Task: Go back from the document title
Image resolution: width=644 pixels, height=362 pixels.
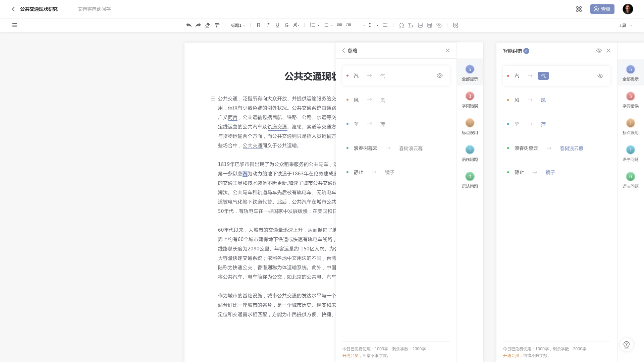Action: coord(13,9)
